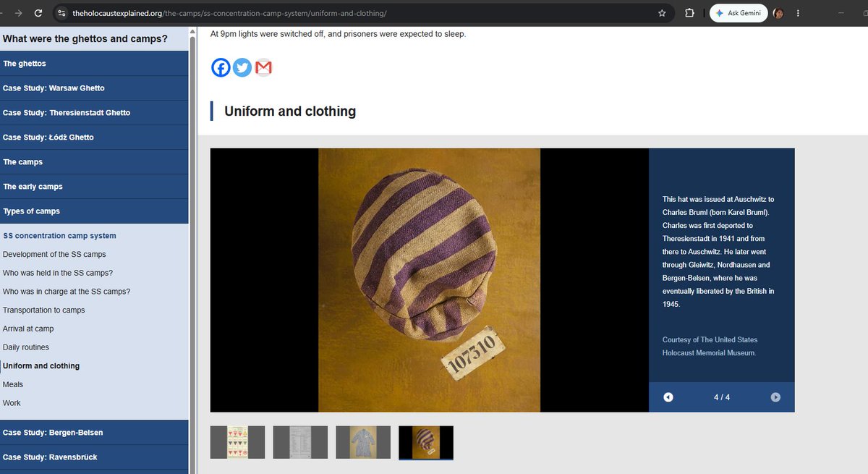Image resolution: width=868 pixels, height=474 pixels.
Task: Share page via Facebook icon
Action: pos(221,67)
